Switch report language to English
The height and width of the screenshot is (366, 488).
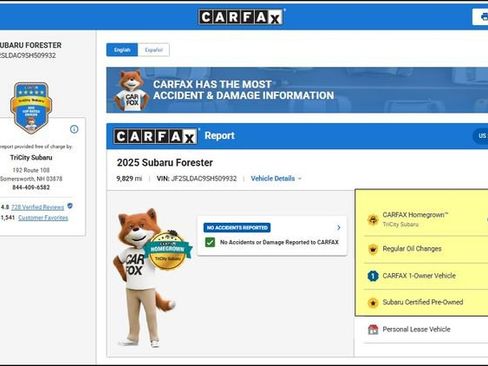[122, 50]
